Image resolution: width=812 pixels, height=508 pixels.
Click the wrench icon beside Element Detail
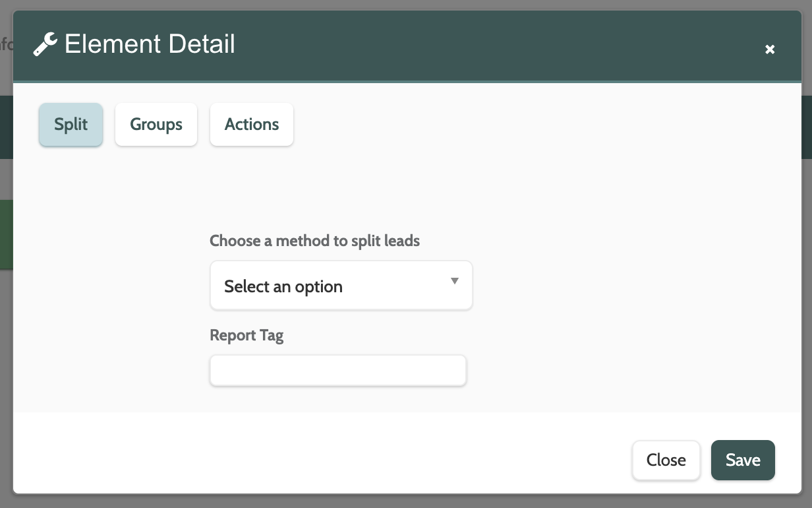[x=45, y=45]
